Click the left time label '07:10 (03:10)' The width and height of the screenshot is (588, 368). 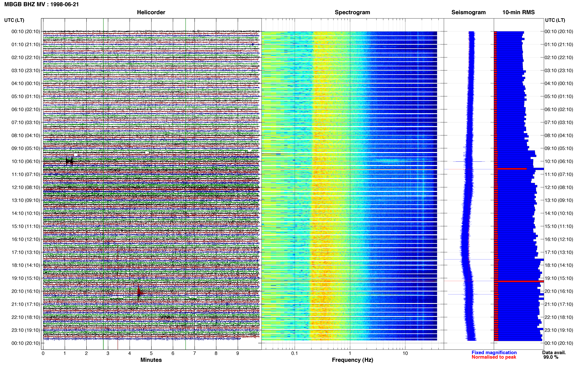click(x=26, y=122)
